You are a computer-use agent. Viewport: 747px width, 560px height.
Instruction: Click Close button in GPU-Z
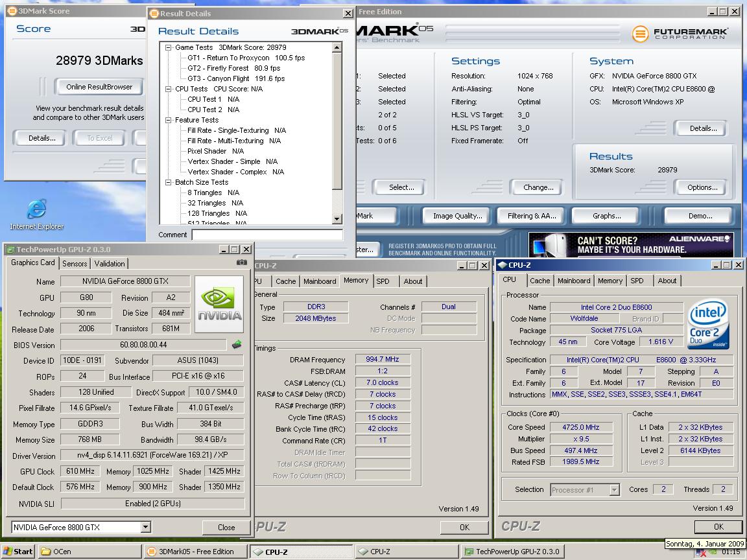click(x=226, y=527)
